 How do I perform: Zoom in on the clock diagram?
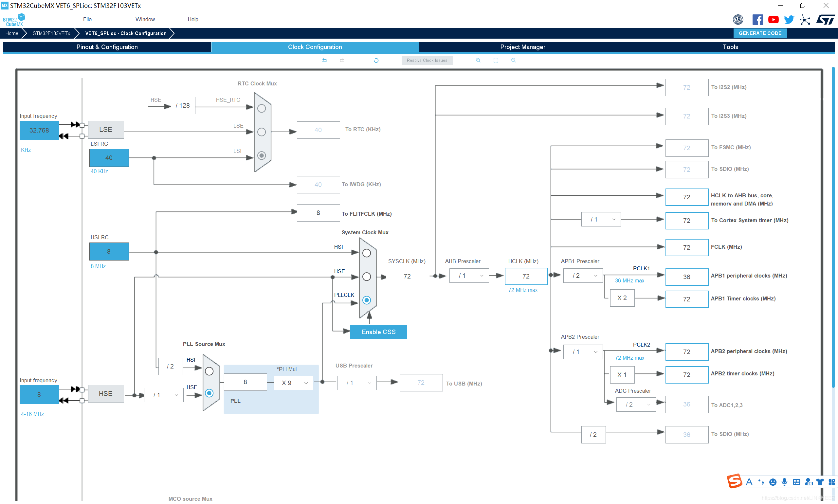[x=478, y=60]
